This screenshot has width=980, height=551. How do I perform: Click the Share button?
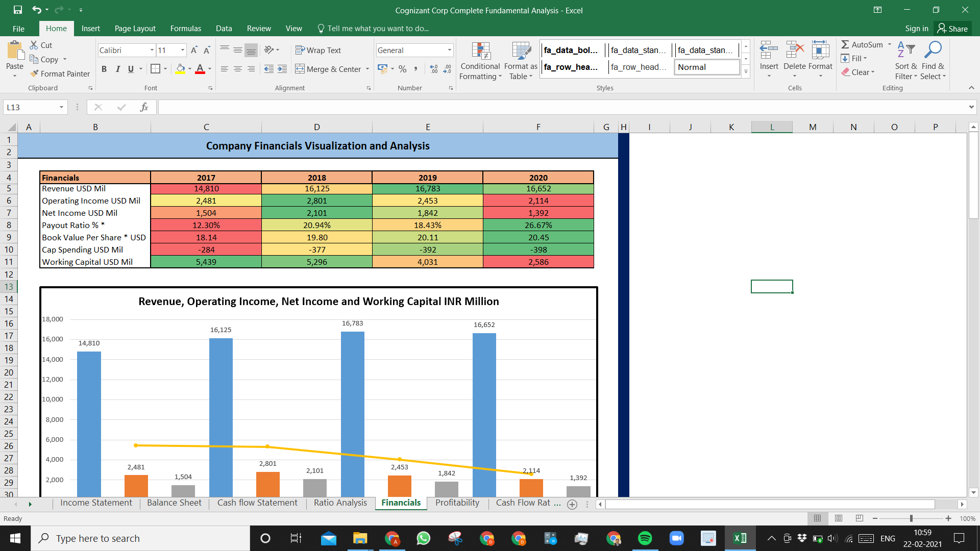pos(952,29)
